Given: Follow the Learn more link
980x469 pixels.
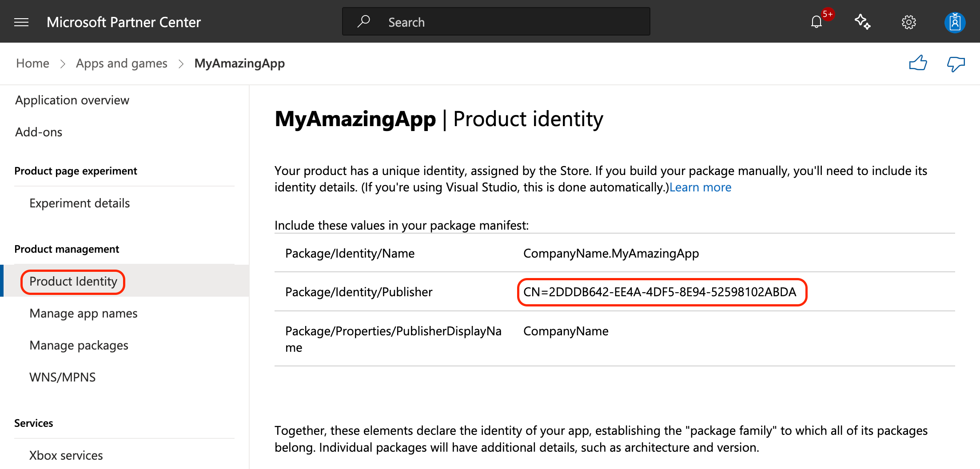Looking at the screenshot, I should 700,187.
